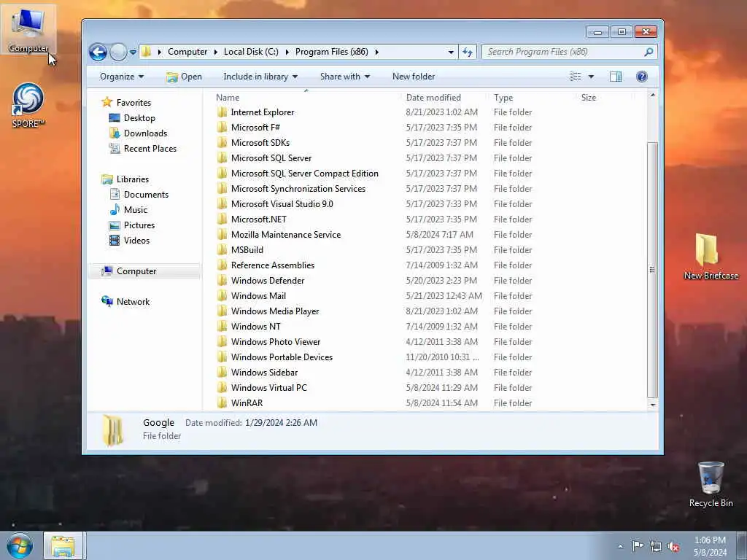Select the Recycle Bin desktop icon
This screenshot has height=560, width=747.
(x=711, y=484)
